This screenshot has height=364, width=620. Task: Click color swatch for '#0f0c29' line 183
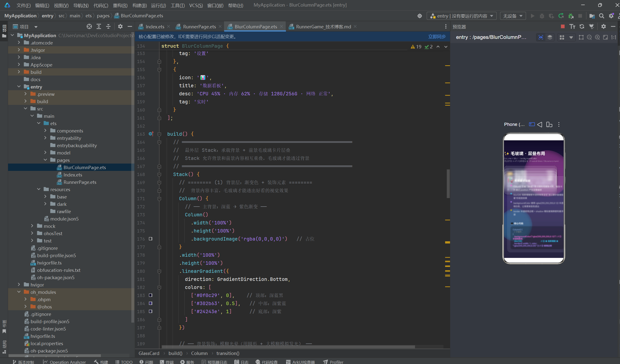click(x=151, y=295)
